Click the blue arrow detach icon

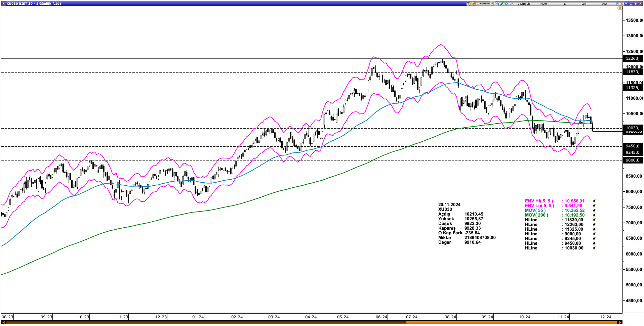(617, 4)
